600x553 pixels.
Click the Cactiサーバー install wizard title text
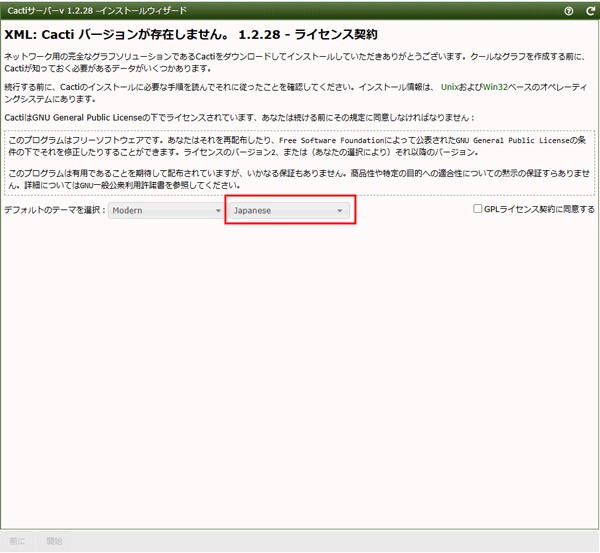coord(97,11)
